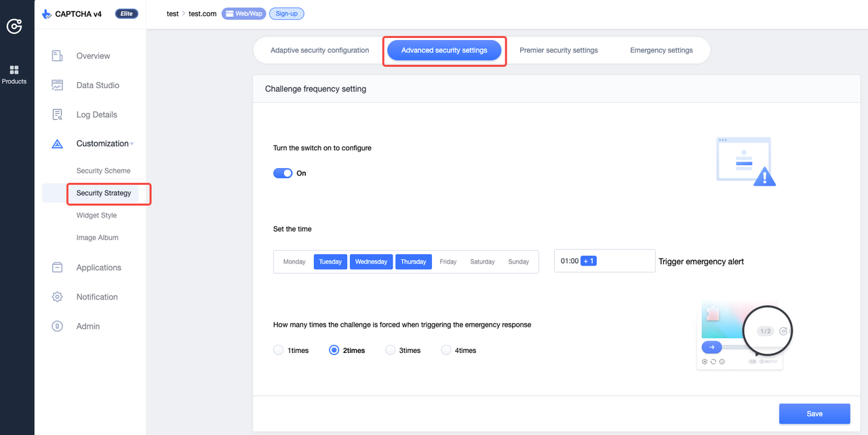Open the Premier security settings tab
Screen dimensions: 868x435
559,50
